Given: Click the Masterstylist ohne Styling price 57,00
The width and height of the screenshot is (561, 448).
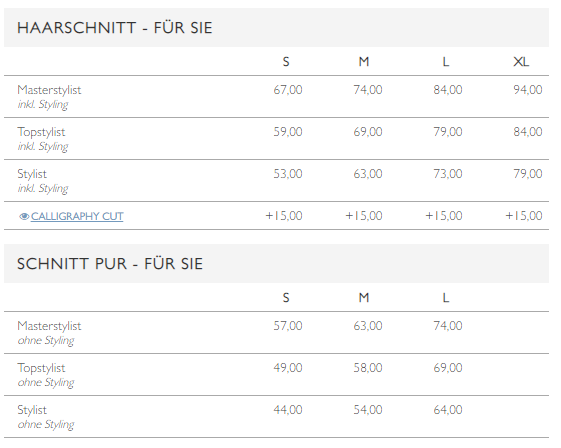Looking at the screenshot, I should (x=288, y=326).
